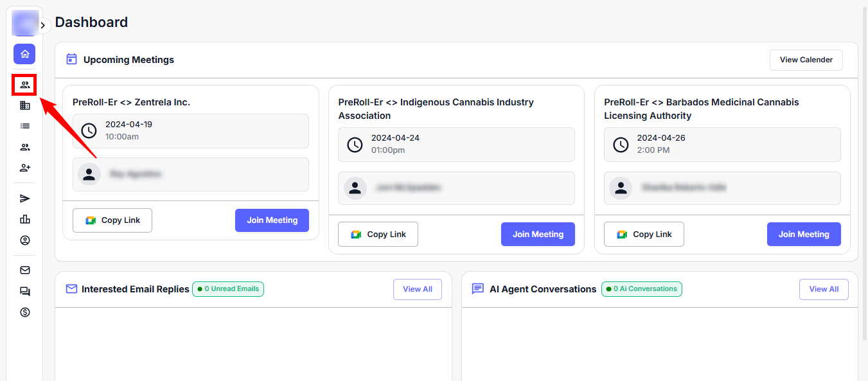
Task: Click the bulleted list icon in the sidebar
Action: pyautogui.click(x=25, y=126)
